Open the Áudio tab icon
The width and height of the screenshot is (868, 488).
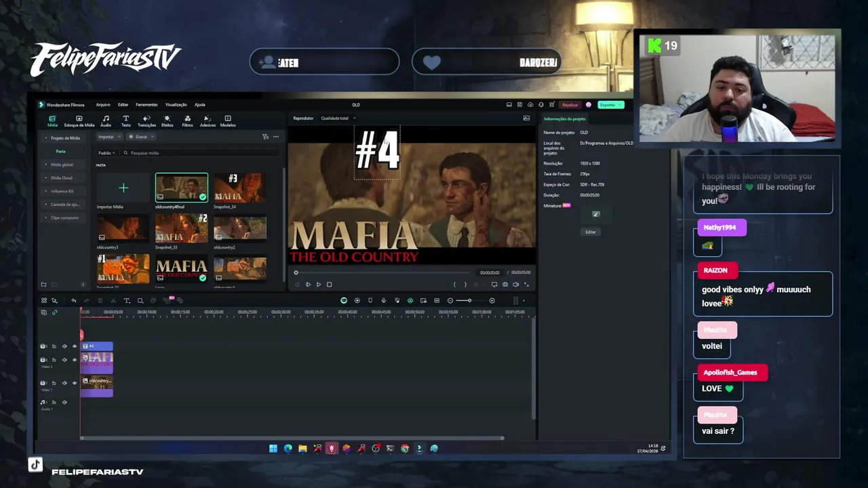(106, 121)
